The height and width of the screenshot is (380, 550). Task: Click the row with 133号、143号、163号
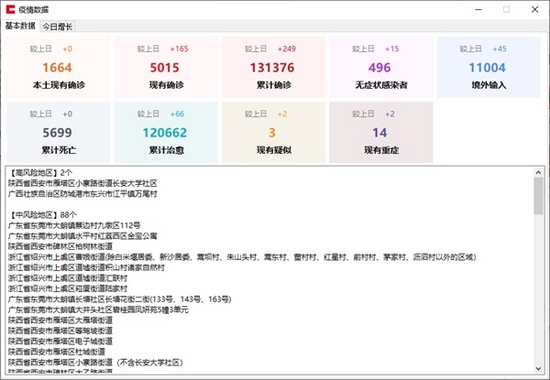click(x=120, y=299)
